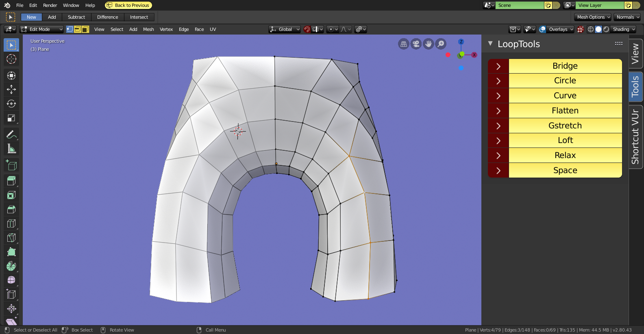
Task: Select the Loop Cut tool
Action: (11, 223)
